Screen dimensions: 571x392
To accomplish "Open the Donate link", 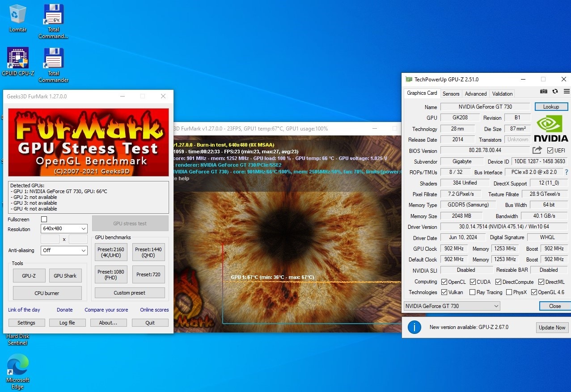I will tap(65, 310).
